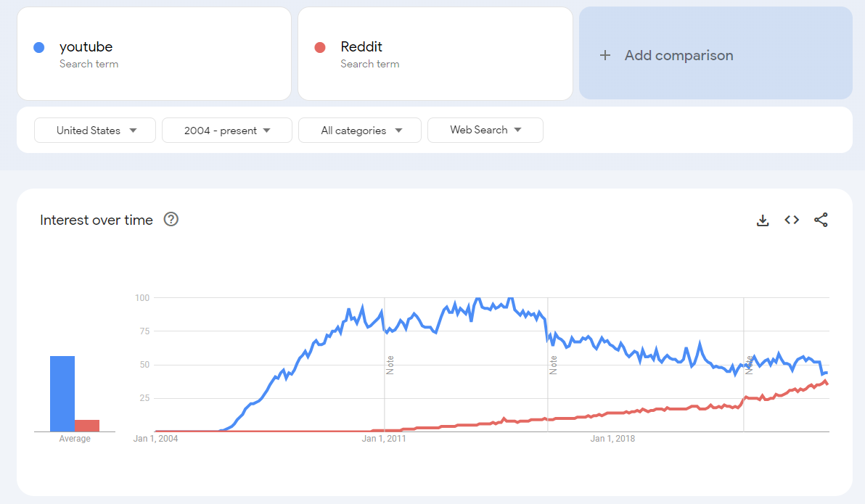Open the Interest over time help icon
Image resolution: width=865 pixels, height=504 pixels.
[x=171, y=220]
